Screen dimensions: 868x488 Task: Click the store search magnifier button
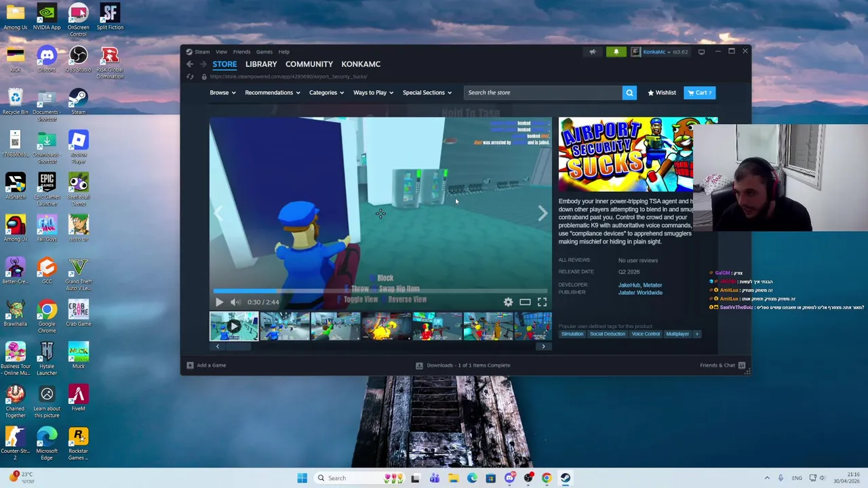[629, 93]
